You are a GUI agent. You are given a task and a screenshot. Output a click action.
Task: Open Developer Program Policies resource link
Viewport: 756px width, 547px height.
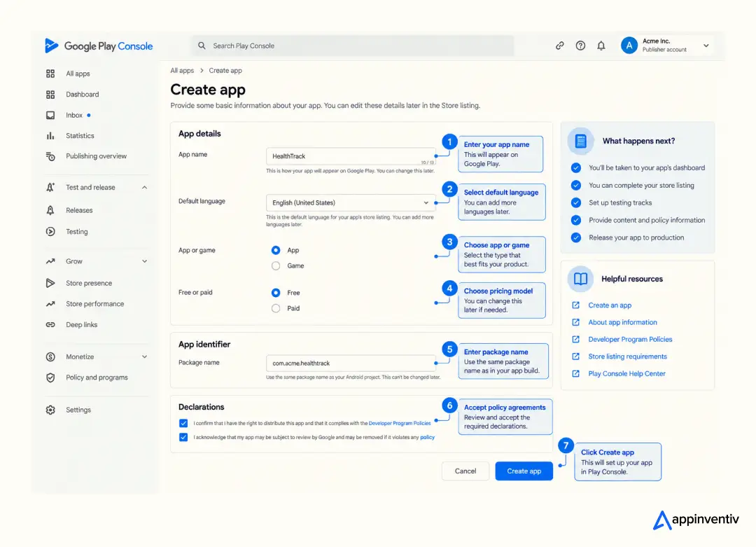pyautogui.click(x=630, y=339)
